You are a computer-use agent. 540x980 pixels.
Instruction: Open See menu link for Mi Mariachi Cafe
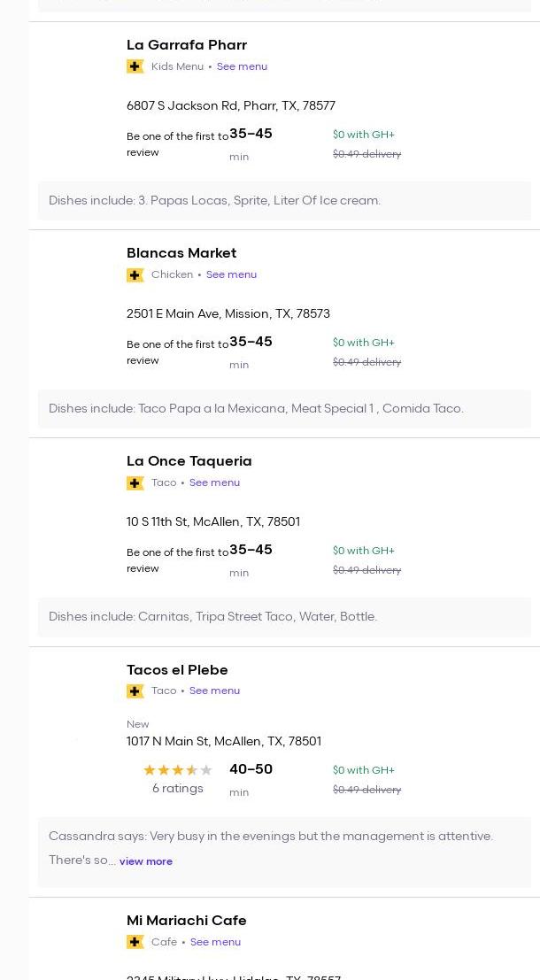point(215,942)
